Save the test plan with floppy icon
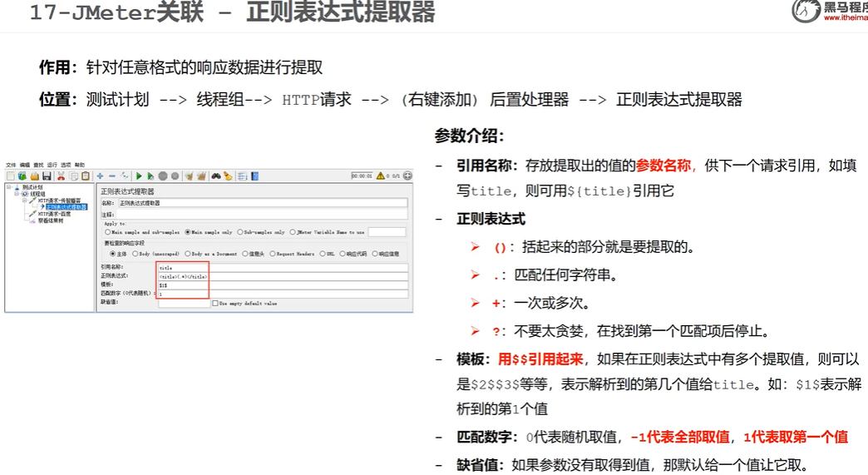 (x=47, y=176)
